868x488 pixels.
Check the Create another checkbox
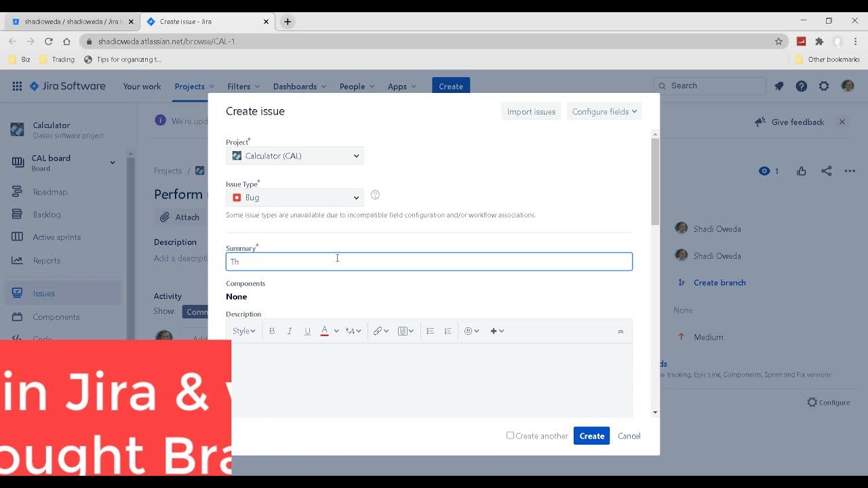pos(510,435)
